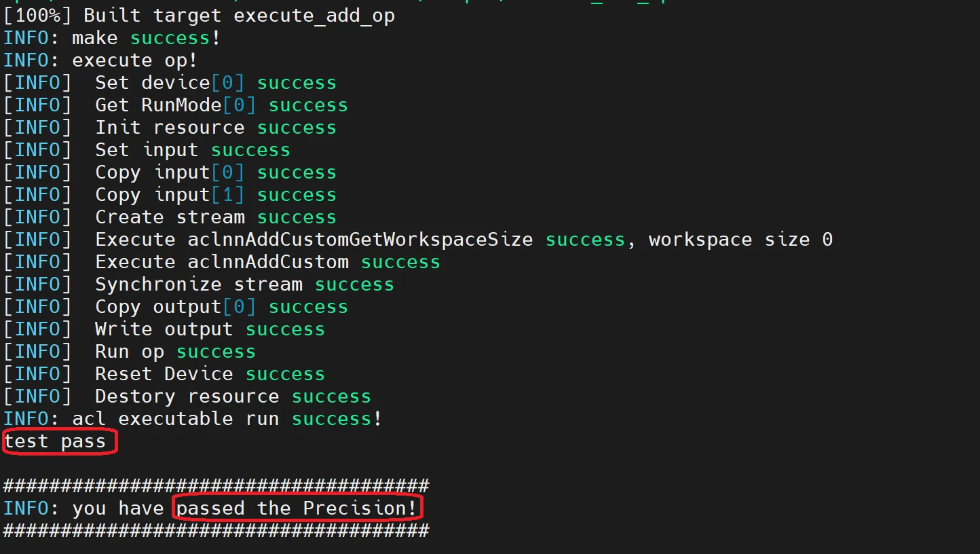Click the "Copy input[1] success" line
980x554 pixels.
pyautogui.click(x=214, y=195)
